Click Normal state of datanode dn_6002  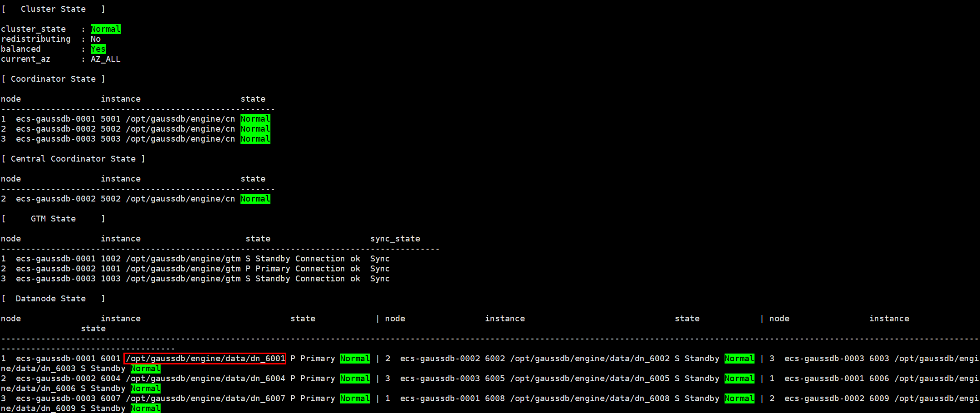point(740,359)
